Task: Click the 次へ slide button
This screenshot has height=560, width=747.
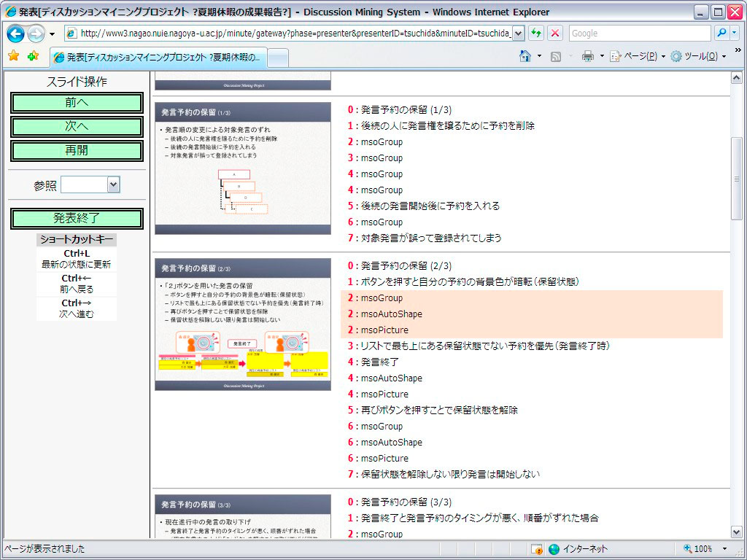Action: pyautogui.click(x=77, y=127)
